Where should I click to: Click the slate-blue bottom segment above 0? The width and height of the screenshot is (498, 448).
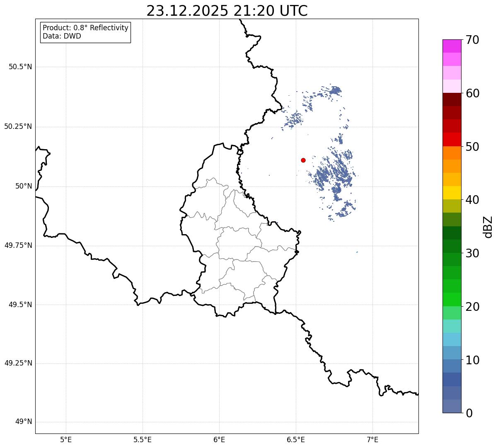coord(452,406)
